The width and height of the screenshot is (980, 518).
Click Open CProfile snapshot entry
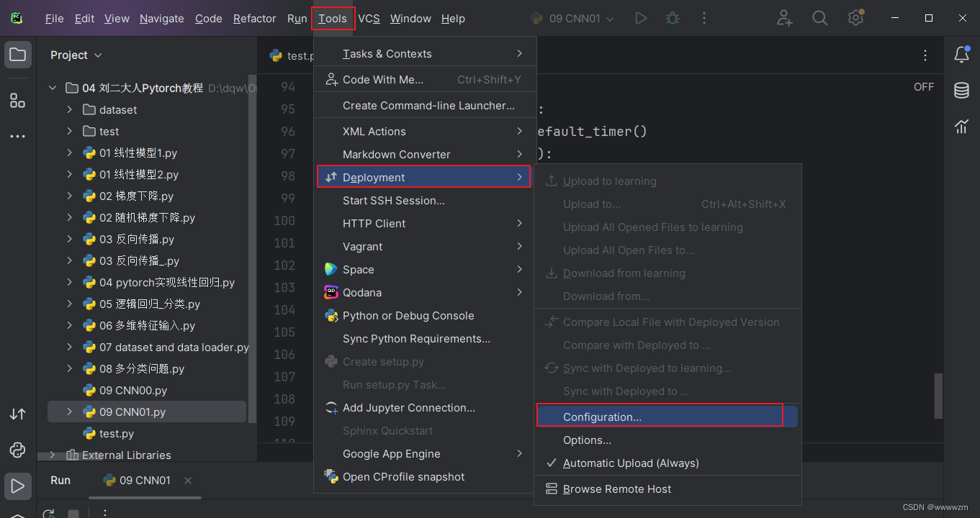coord(425,477)
